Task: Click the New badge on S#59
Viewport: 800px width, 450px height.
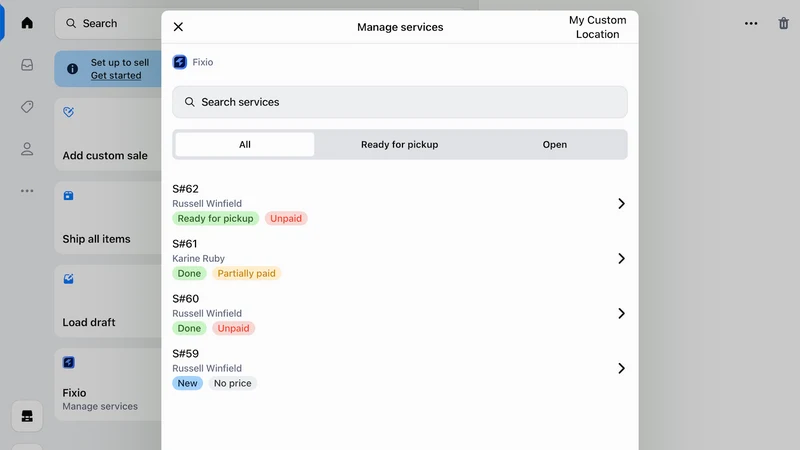Action: 187,383
